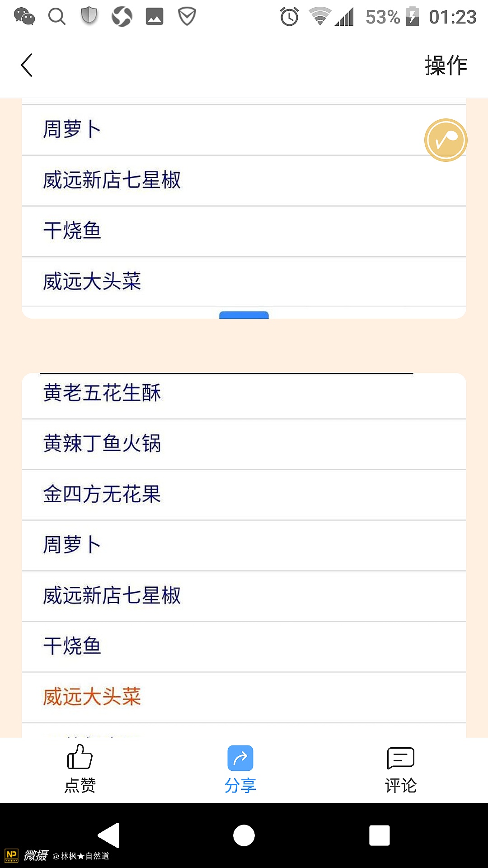Tap the Android recent apps square
The width and height of the screenshot is (488, 868).
tap(379, 835)
